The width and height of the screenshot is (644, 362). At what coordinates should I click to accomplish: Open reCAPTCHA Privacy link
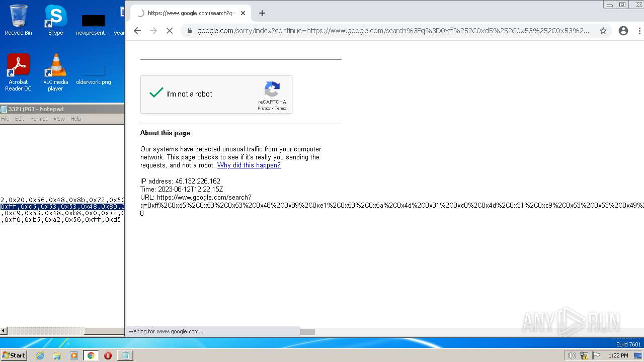[264, 109]
